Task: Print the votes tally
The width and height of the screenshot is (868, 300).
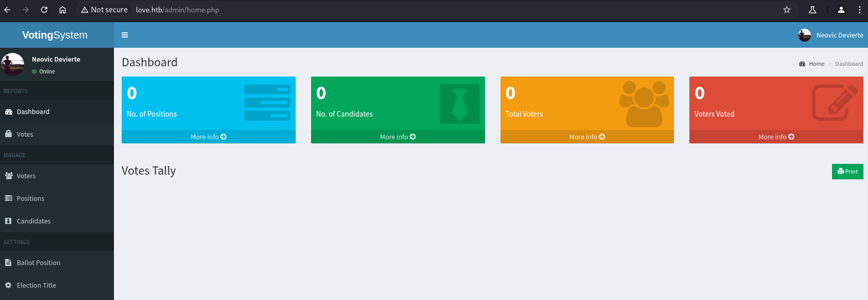Action: tap(847, 172)
